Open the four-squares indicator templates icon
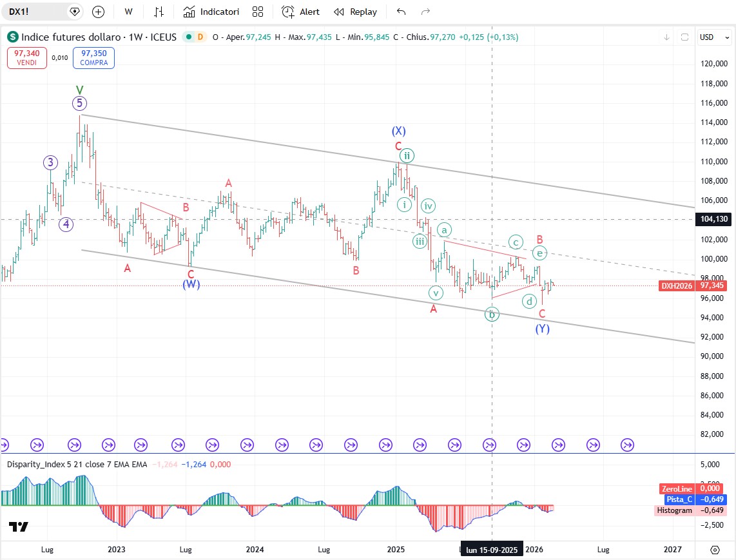736x560 pixels. click(258, 12)
